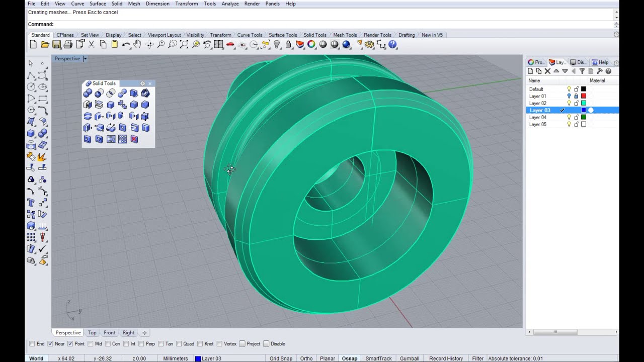This screenshot has height=362, width=644.
Task: Toggle Ortho mode in status bar
Action: pyautogui.click(x=306, y=358)
